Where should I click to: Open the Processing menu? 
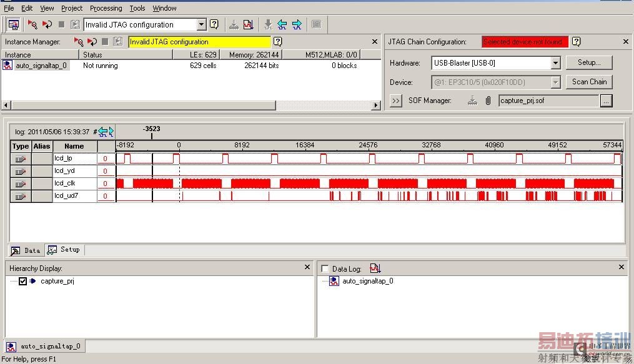[106, 8]
